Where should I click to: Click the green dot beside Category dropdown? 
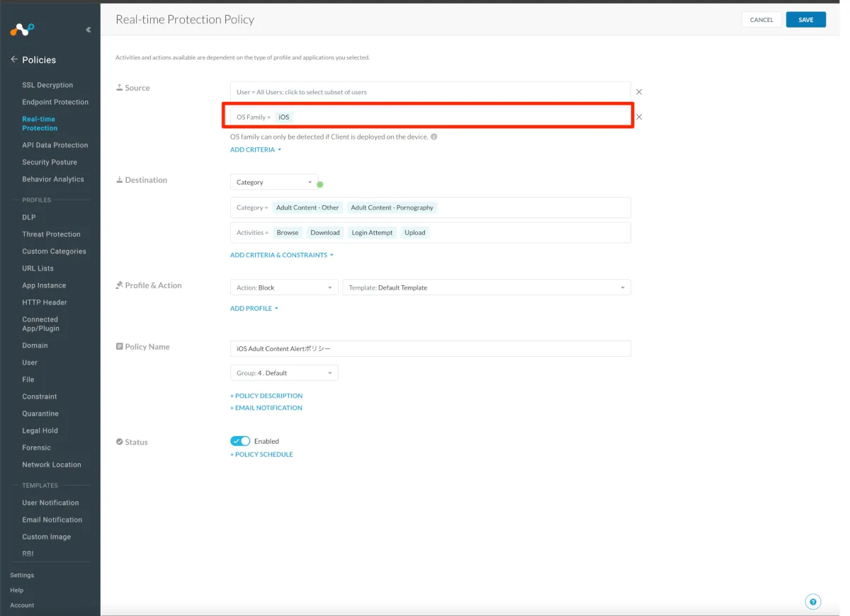click(320, 185)
